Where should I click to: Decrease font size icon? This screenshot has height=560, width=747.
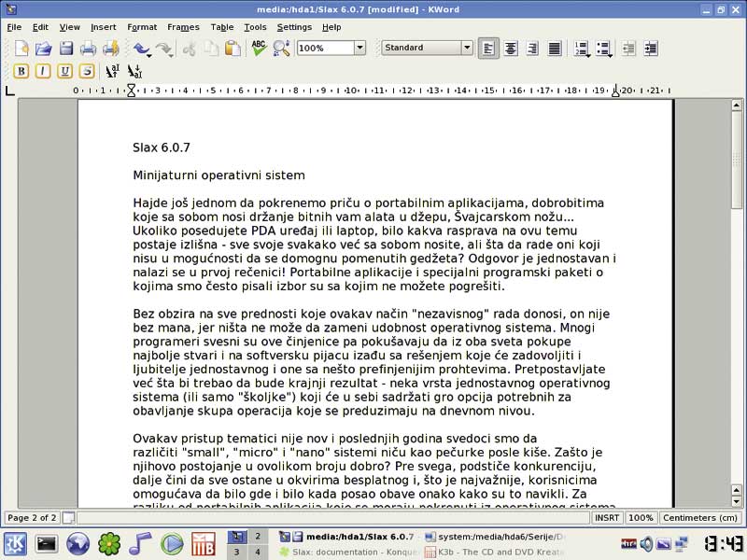[x=134, y=72]
